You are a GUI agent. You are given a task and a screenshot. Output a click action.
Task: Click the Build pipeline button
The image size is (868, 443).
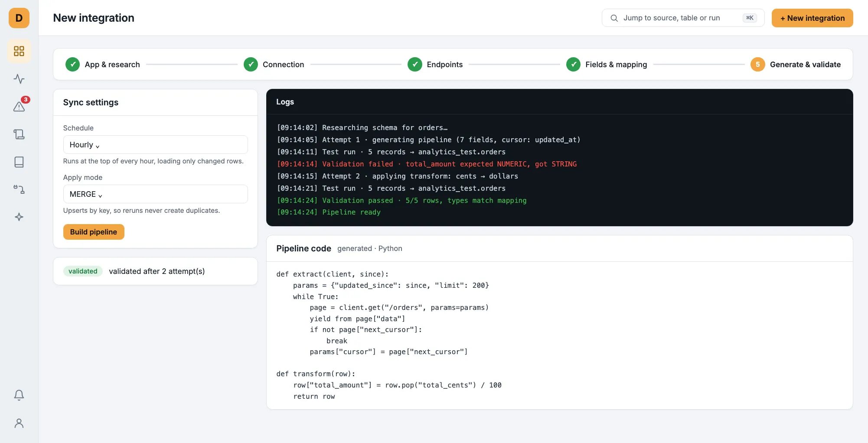pos(94,232)
